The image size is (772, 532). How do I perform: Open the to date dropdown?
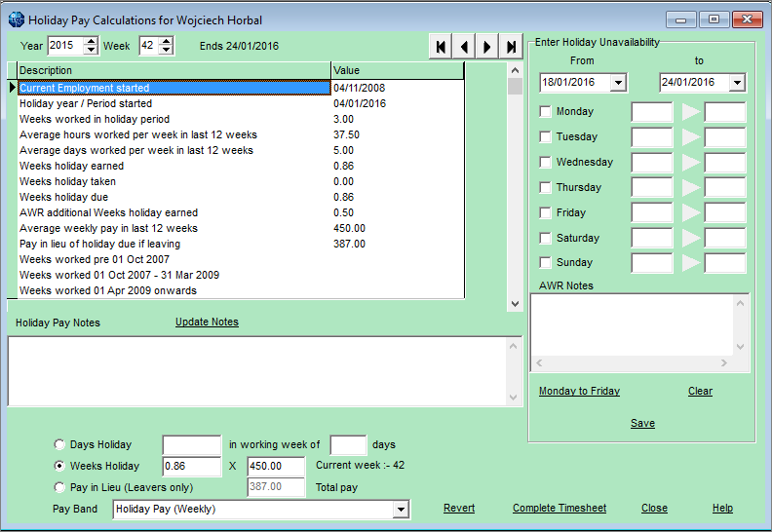click(x=737, y=82)
